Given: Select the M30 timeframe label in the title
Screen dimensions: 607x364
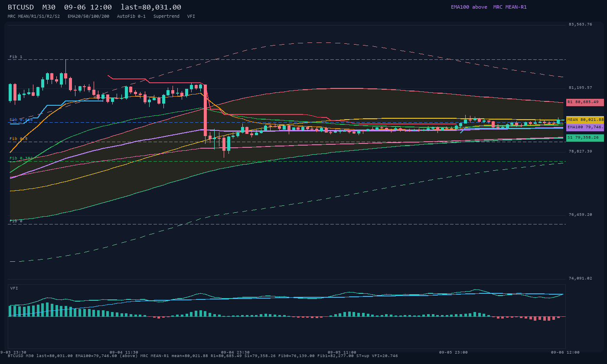Looking at the screenshot, I should tap(49, 7).
